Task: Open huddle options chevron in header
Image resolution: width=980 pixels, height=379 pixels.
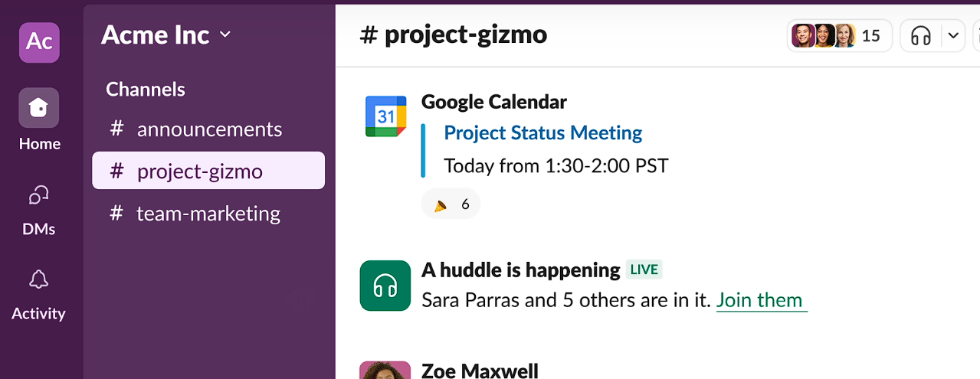Action: 953,35
